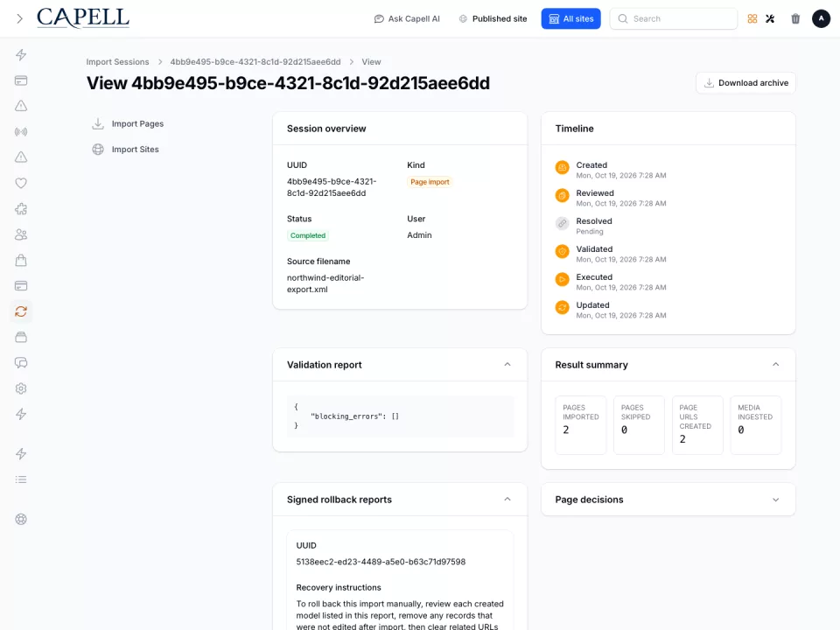The image size is (840, 630).
Task: Open the shopping bag sidebar icon
Action: pos(21,261)
